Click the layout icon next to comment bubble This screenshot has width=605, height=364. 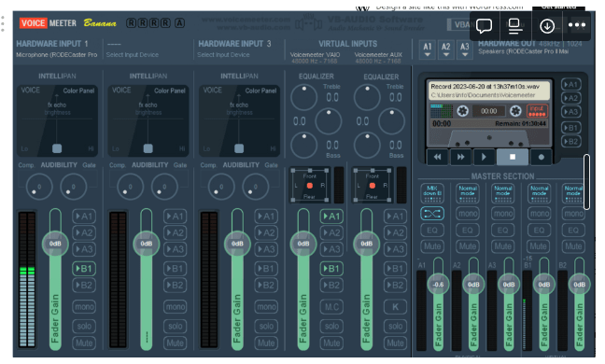515,26
